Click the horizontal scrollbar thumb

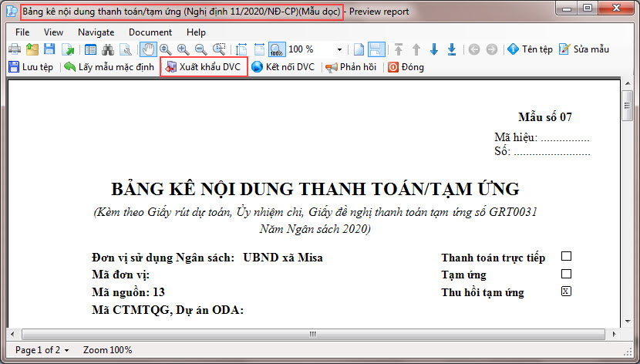[313, 334]
